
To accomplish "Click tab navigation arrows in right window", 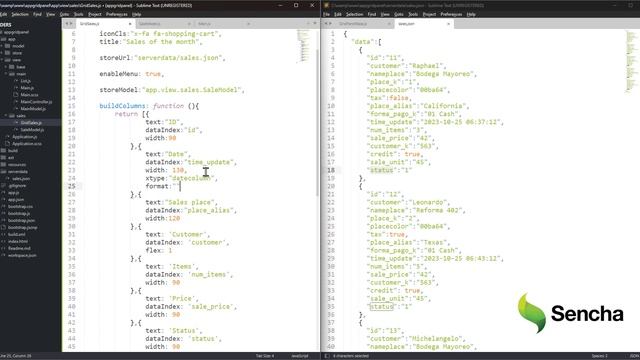I will pyautogui.click(x=328, y=24).
